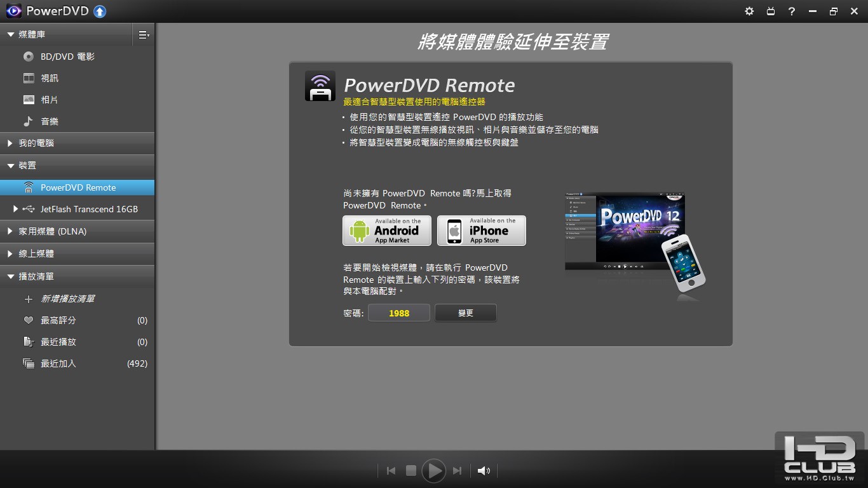Switch to TV mode icon
868x488 pixels.
771,11
